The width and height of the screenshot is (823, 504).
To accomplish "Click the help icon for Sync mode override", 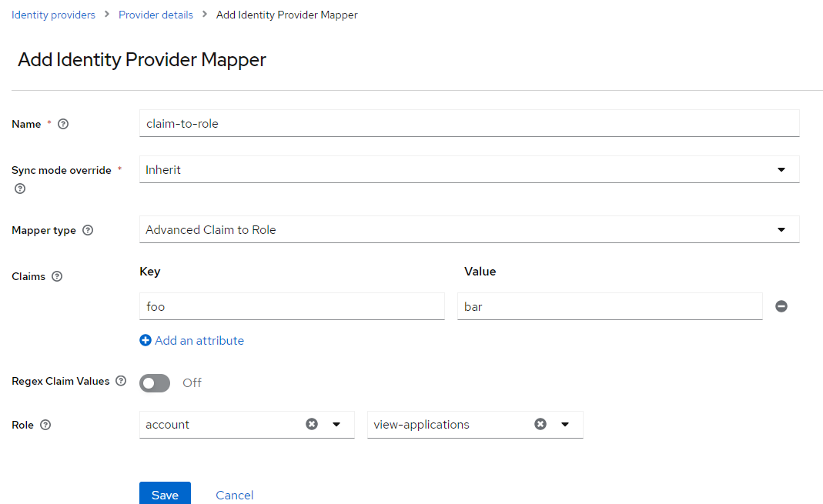I will pos(19,189).
